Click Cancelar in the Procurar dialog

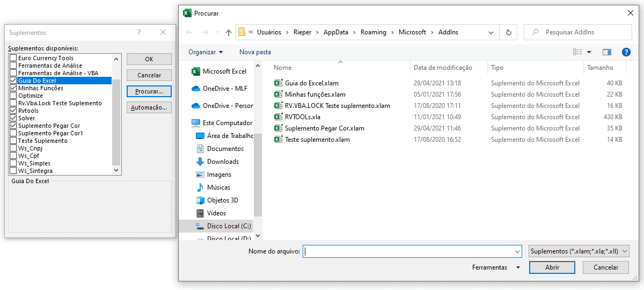[606, 267]
